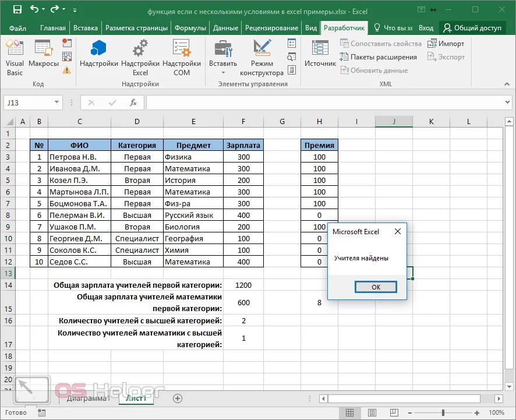
Task: Click the Macro security warning icon
Action: click(67, 70)
